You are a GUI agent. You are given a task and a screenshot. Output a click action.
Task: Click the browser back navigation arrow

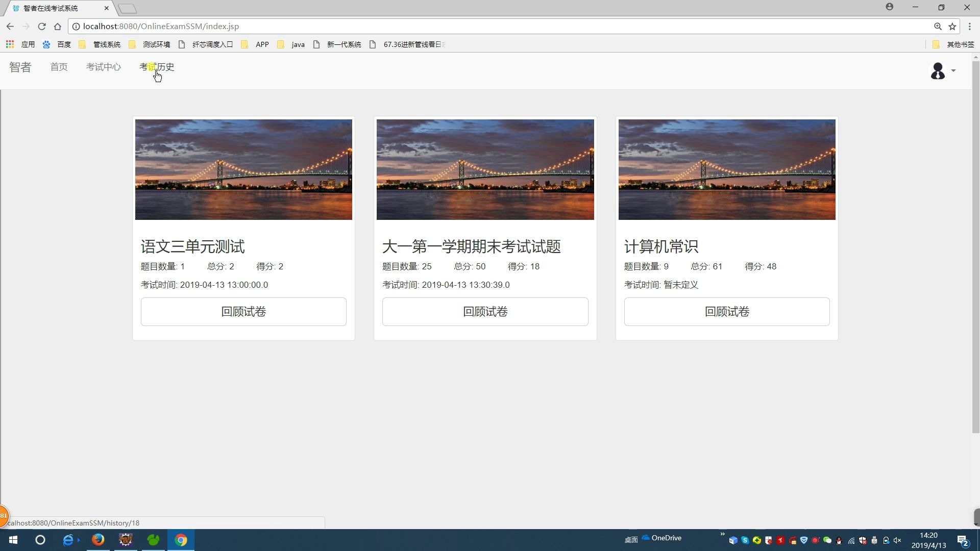[x=10, y=26]
